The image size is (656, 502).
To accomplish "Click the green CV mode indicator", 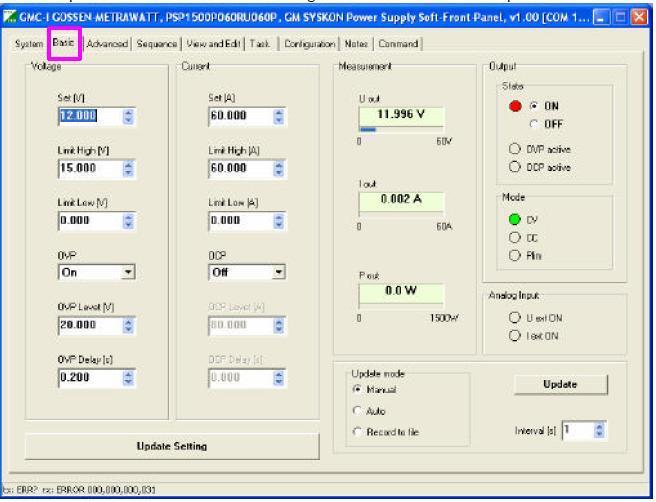I will 515,219.
